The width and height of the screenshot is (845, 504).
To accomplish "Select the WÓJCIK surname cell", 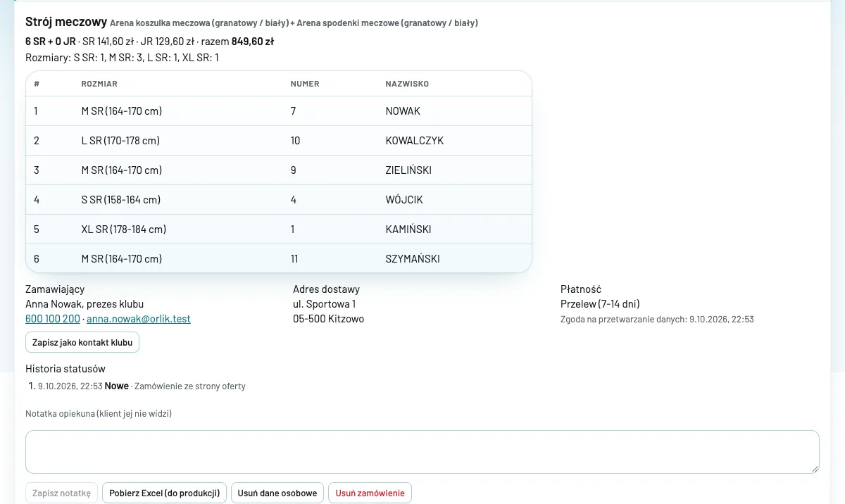I will pyautogui.click(x=404, y=200).
